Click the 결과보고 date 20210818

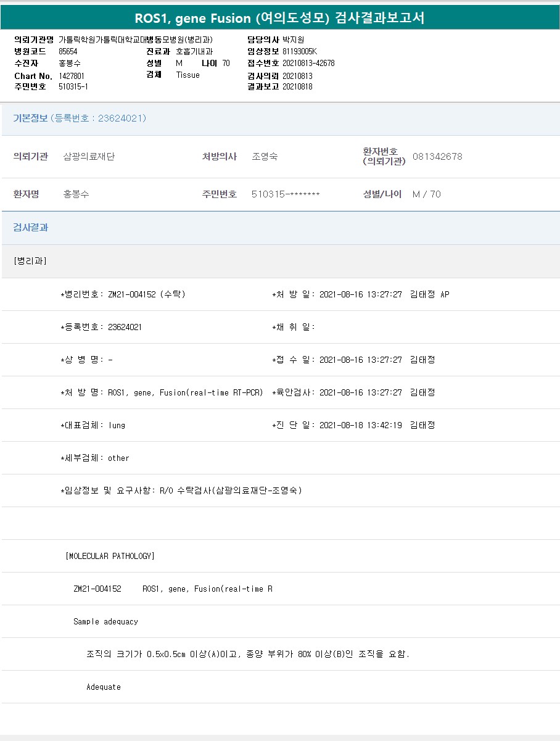pos(297,87)
